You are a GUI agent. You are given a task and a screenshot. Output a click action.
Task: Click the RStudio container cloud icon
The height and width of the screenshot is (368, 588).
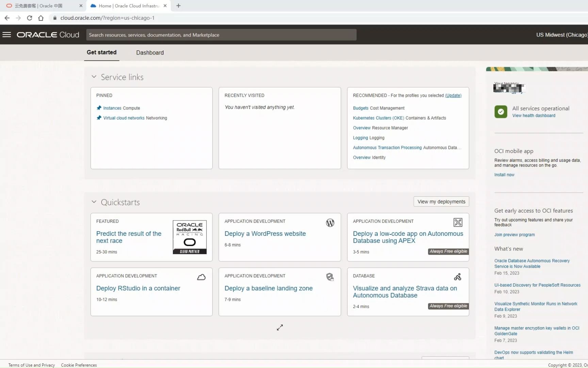(x=201, y=277)
